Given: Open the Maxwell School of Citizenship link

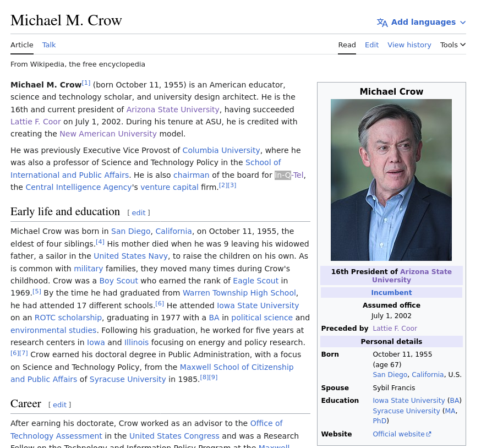Looking at the screenshot, I should [x=152, y=373].
